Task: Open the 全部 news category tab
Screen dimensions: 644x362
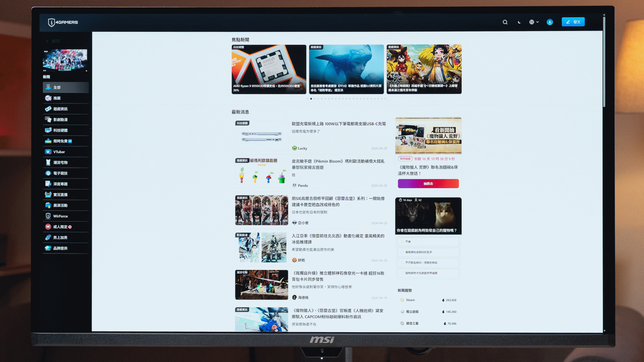Action: (x=66, y=87)
